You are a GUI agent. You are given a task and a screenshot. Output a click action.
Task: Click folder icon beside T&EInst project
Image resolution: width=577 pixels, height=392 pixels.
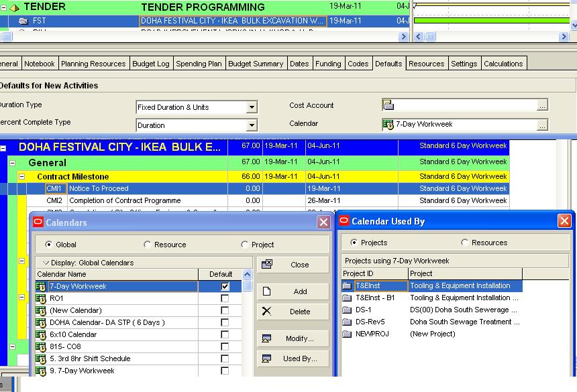347,286
